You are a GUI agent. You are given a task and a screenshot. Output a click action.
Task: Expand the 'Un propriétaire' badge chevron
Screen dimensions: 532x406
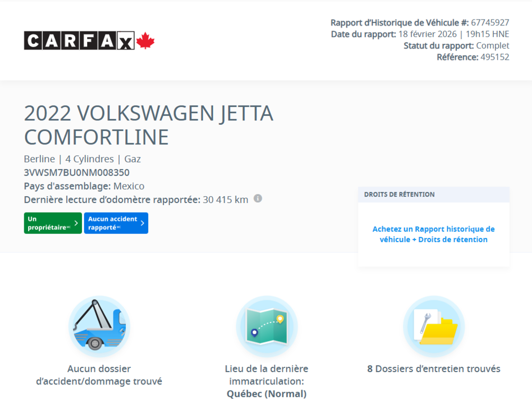tap(76, 223)
